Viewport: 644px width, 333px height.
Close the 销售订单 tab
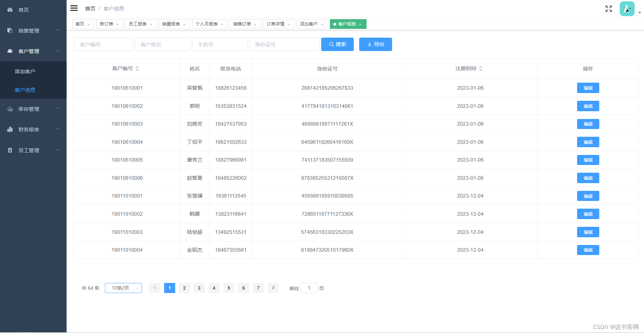point(255,24)
